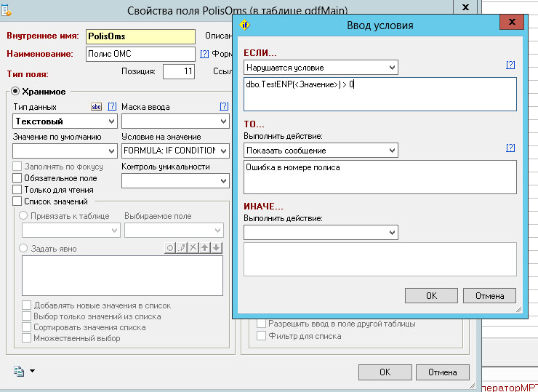The image size is (538, 392).
Task: Toggle the Только для чтения checkbox
Action: coord(17,190)
